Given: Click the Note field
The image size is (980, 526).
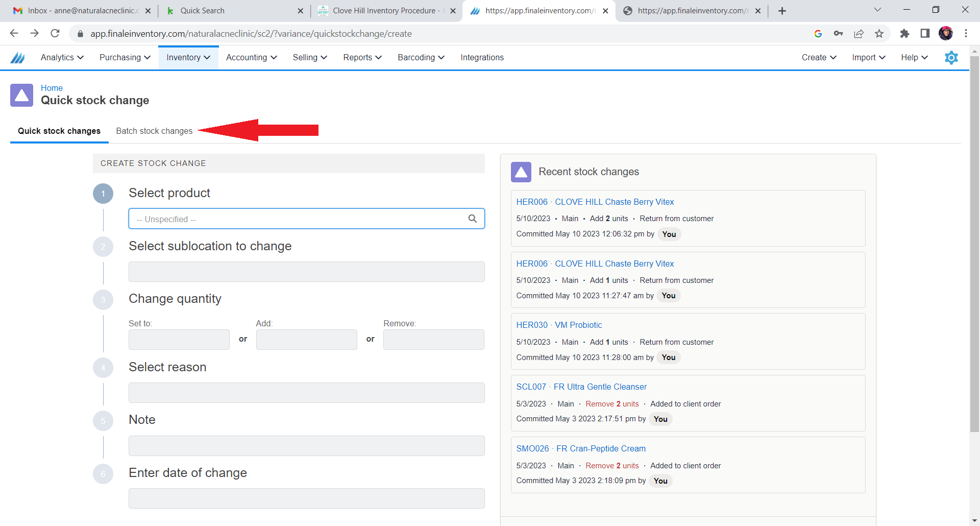Looking at the screenshot, I should click(306, 446).
